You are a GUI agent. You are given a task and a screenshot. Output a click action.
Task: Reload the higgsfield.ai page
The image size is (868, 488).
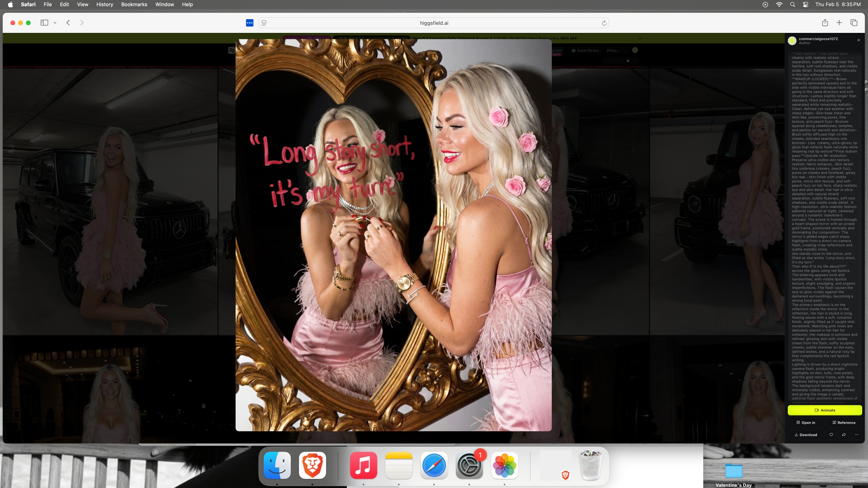604,23
